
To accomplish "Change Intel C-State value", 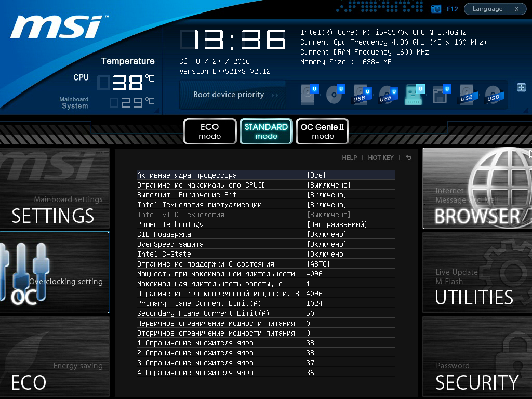I will 326,254.
